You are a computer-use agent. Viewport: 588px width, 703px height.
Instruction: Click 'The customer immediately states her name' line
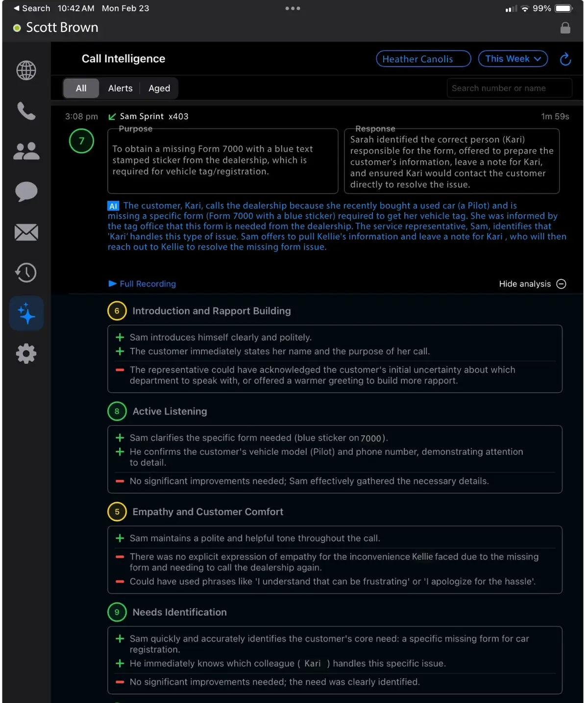click(279, 351)
